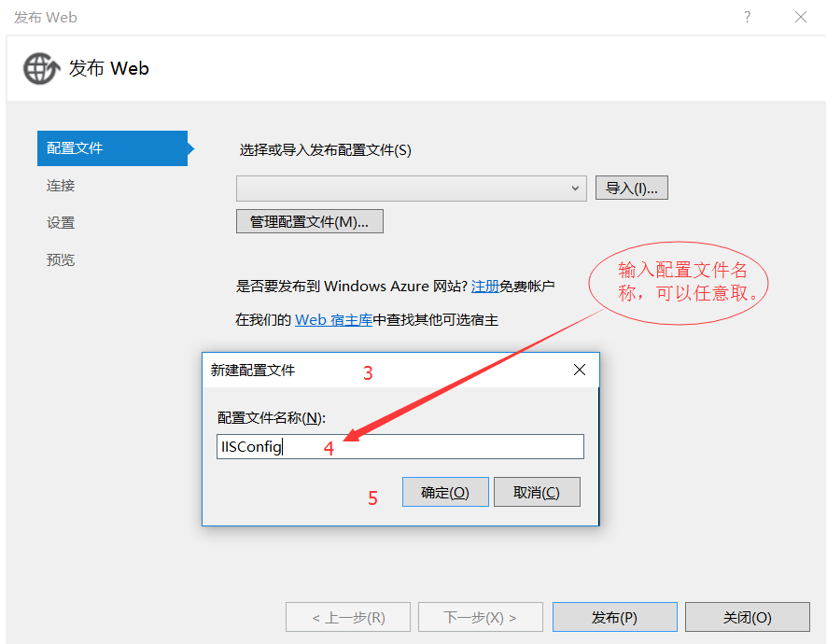Select the 配置文件 step in the sidebar
Image resolution: width=827 pixels, height=644 pixels.
pos(75,148)
